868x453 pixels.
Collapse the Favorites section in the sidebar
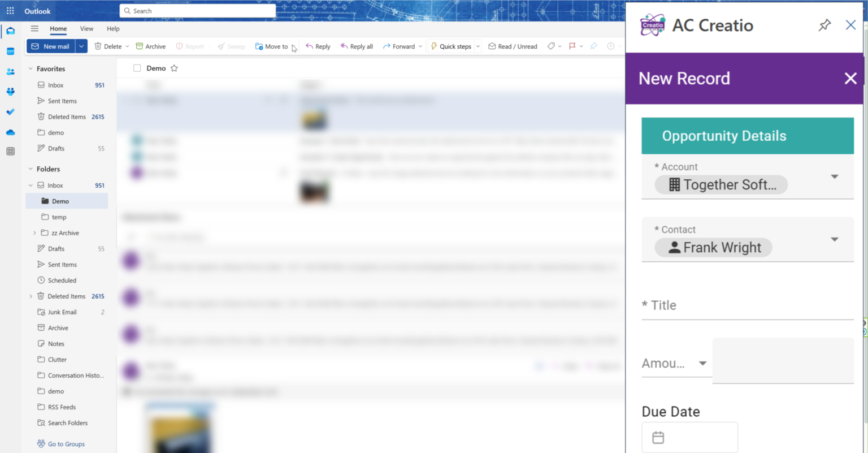[30, 68]
